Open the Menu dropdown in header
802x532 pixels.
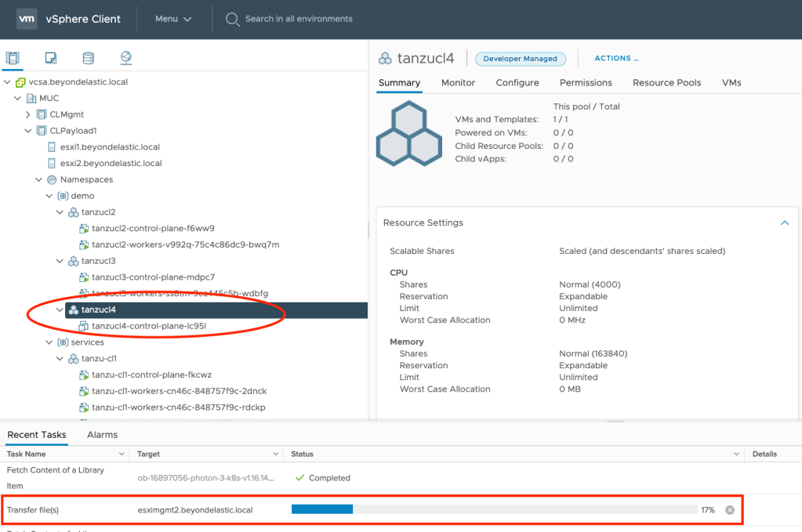[x=172, y=19]
